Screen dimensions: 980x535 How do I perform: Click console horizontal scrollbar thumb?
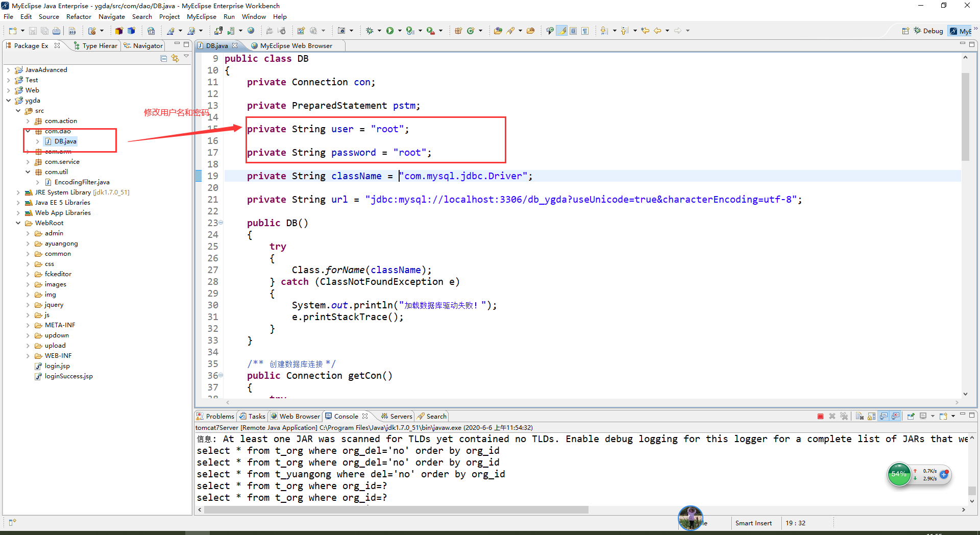tap(396, 509)
